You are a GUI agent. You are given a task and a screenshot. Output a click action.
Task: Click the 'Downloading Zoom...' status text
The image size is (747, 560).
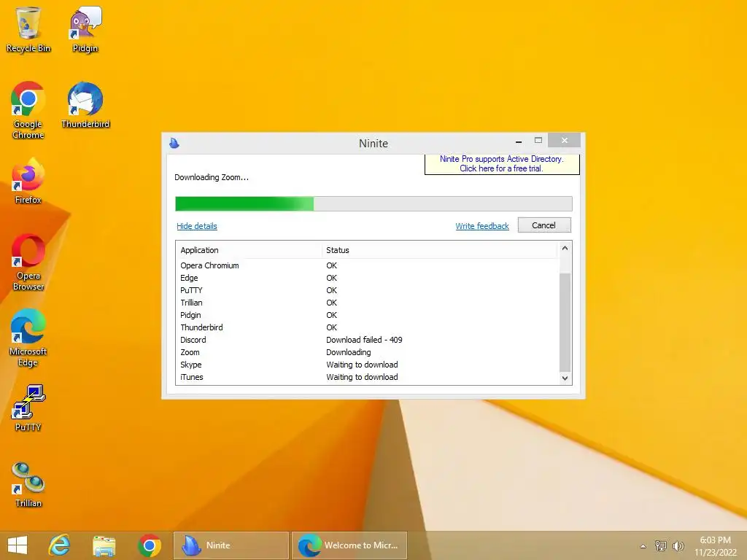(x=212, y=178)
